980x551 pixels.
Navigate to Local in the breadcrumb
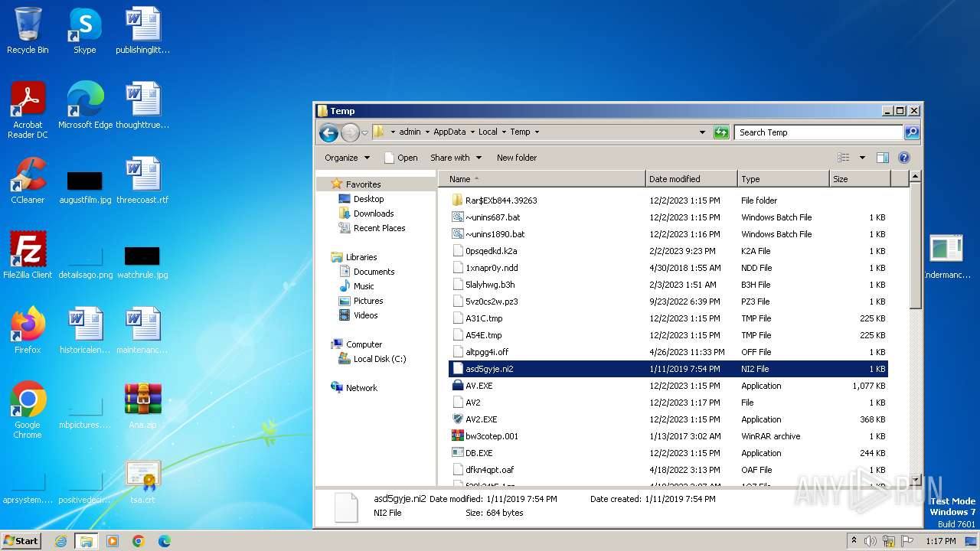(x=488, y=132)
